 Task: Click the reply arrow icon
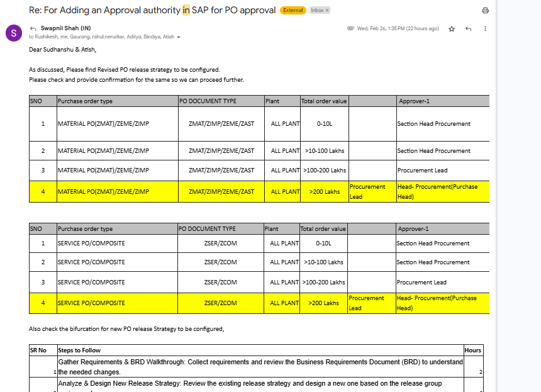pyautogui.click(x=468, y=29)
